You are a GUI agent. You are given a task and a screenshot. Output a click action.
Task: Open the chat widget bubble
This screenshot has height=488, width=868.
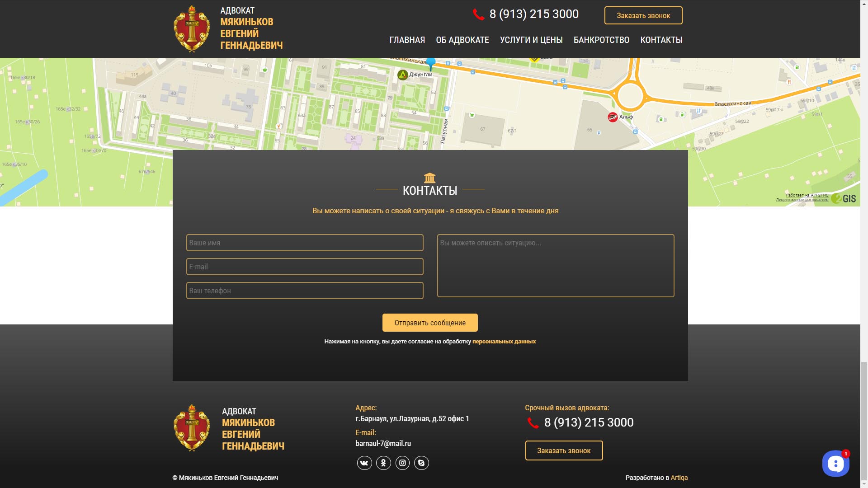835,463
